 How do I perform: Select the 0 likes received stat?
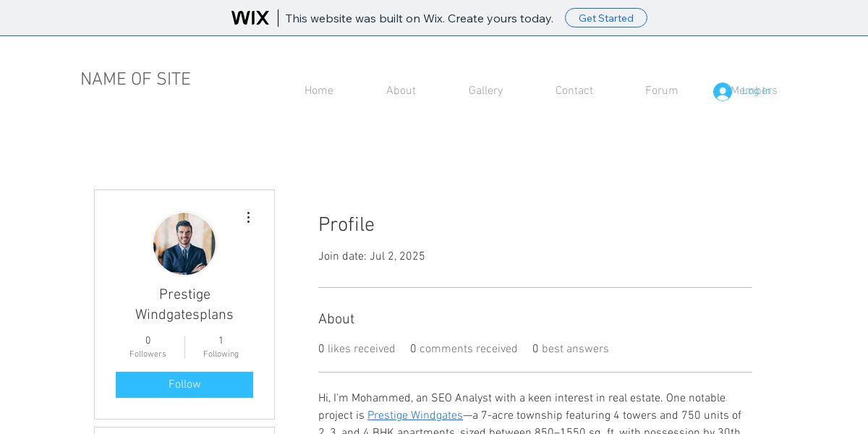click(357, 349)
